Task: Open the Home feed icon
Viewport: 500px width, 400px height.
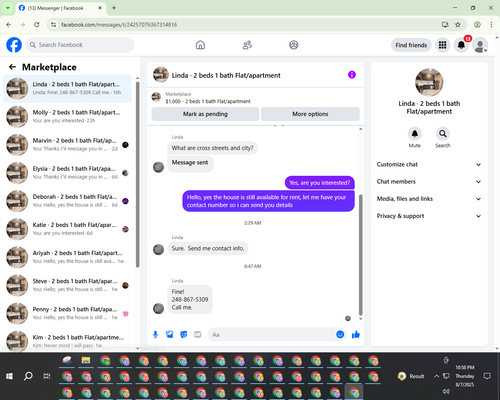Action: [x=200, y=45]
